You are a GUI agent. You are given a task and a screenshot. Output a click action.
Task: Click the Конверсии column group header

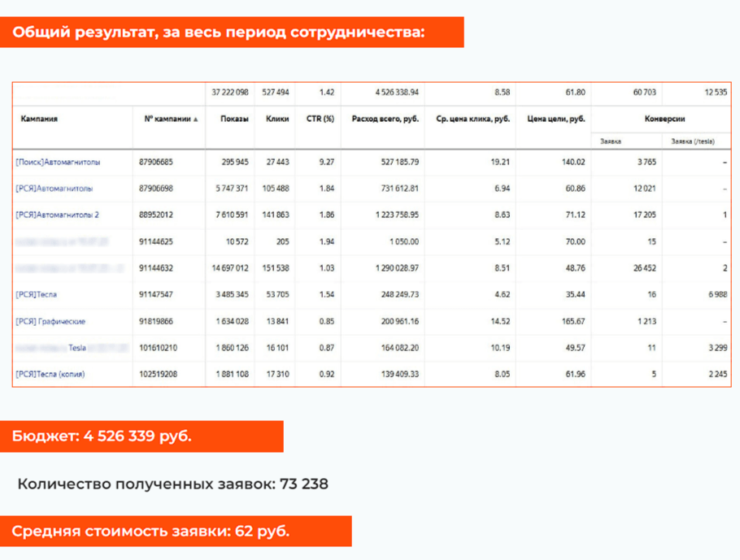[664, 119]
